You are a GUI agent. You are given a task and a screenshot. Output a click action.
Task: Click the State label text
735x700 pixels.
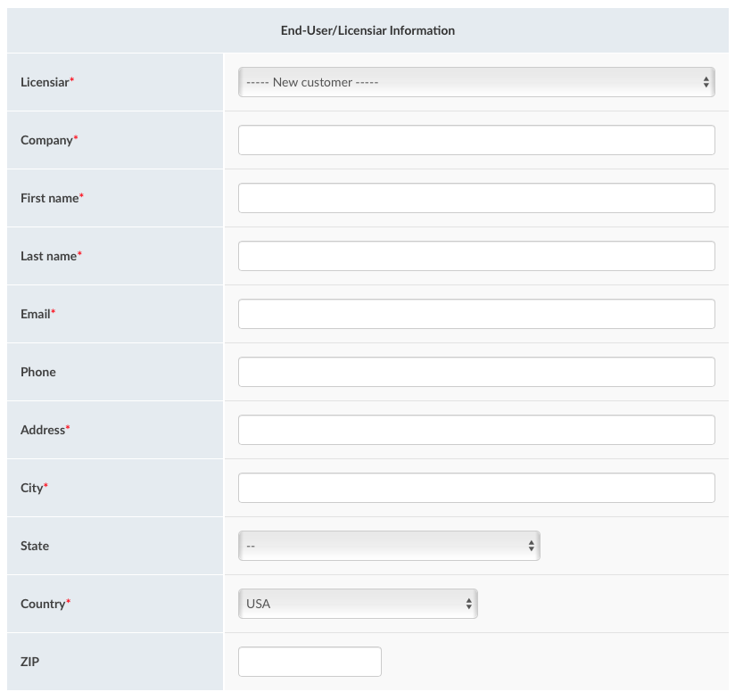click(35, 546)
